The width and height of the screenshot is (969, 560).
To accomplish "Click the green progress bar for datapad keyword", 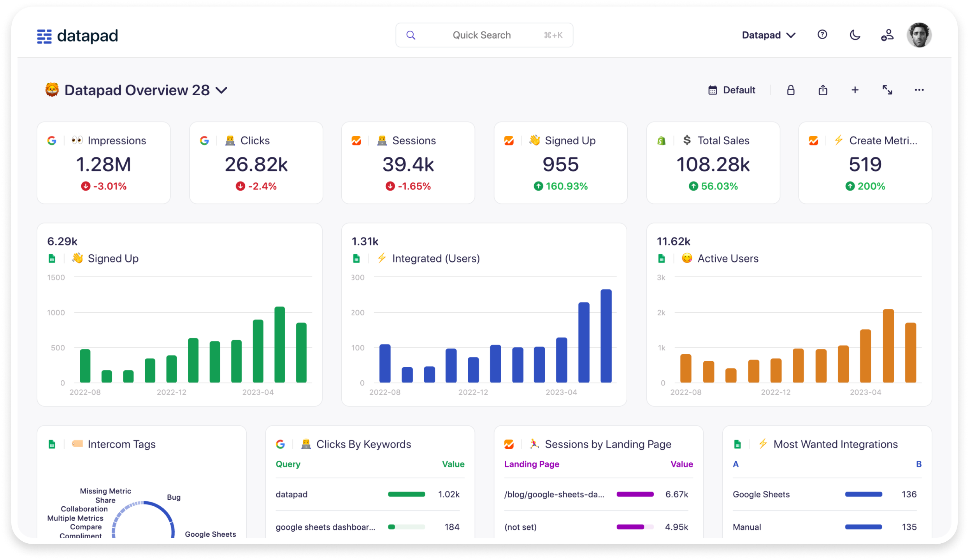I will pos(407,494).
